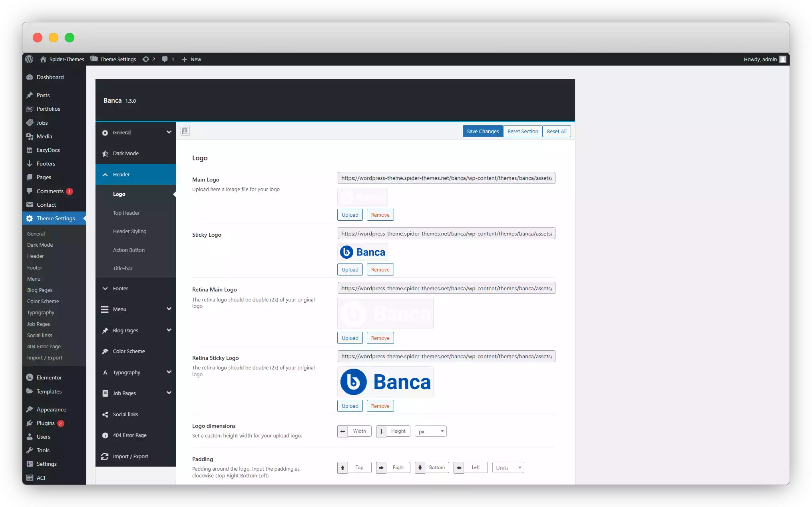Click Remove under Sticky Logo
Image resolution: width=812 pixels, height=507 pixels.
380,269
